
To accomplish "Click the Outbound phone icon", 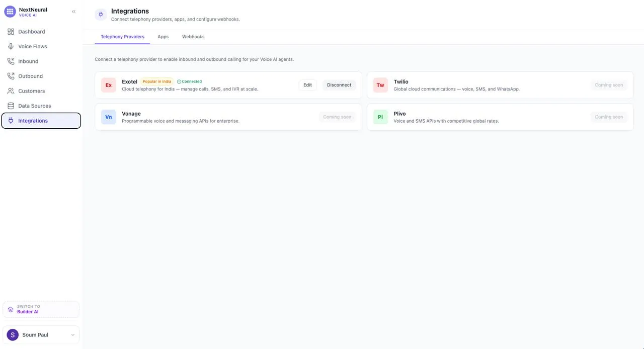I will [x=11, y=76].
